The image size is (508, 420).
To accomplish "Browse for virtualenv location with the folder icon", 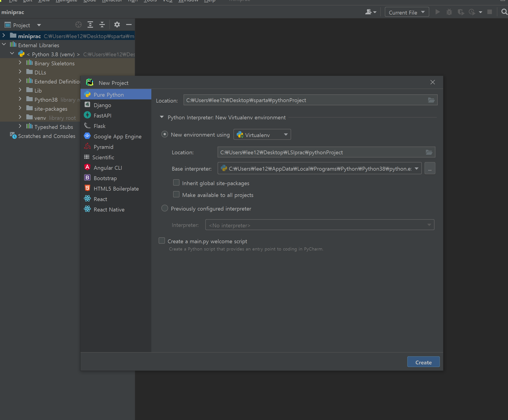I will pyautogui.click(x=429, y=152).
